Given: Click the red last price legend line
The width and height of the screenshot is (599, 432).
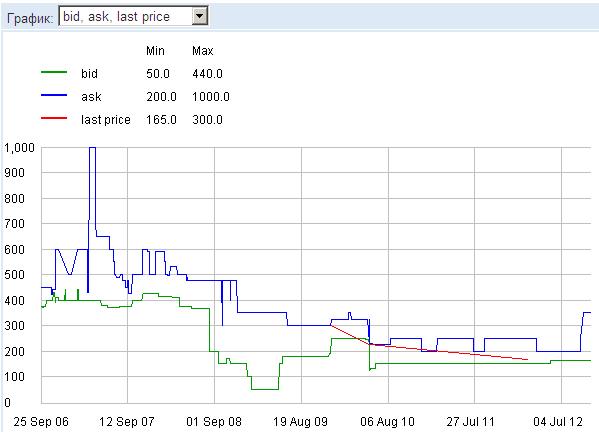Looking at the screenshot, I should (54, 118).
